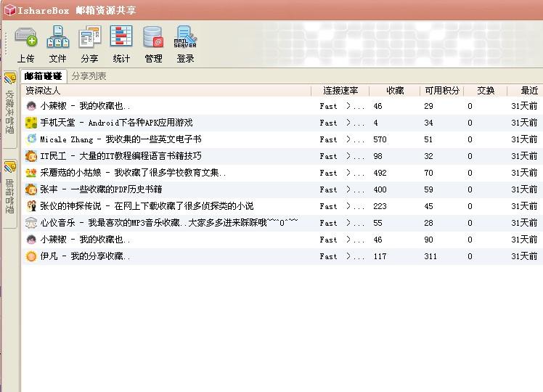Click avatar icon of IT民工 row
Image resolution: width=543 pixels, height=392 pixels.
[31, 156]
